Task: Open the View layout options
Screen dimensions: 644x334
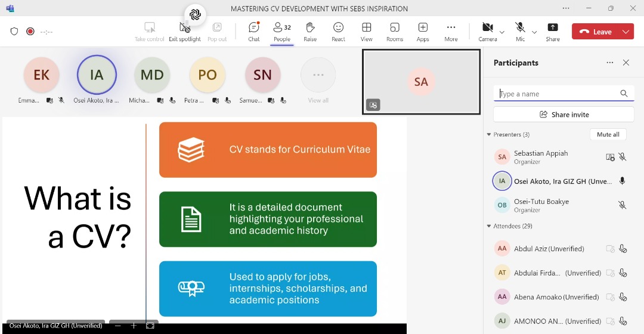Action: tap(366, 31)
